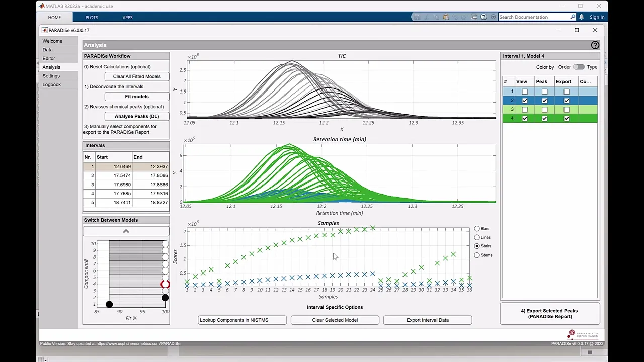644x362 pixels.
Task: Click Analyse Peaks (DL) button
Action: coord(137,117)
